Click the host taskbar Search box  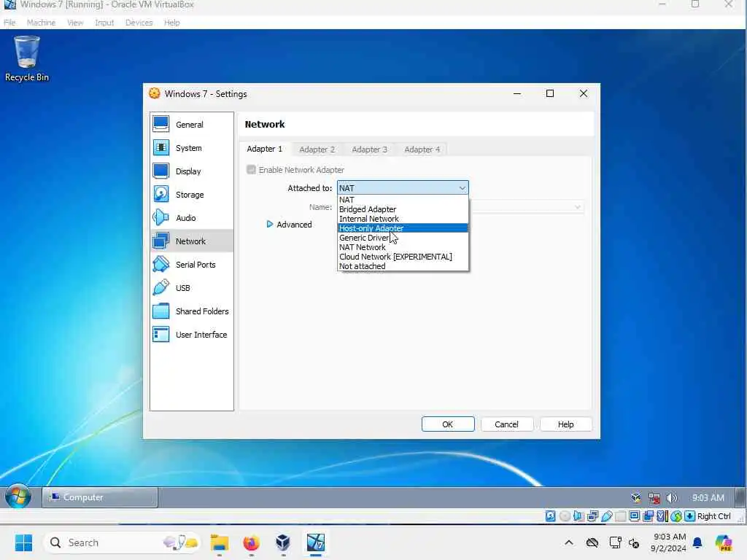click(x=122, y=542)
